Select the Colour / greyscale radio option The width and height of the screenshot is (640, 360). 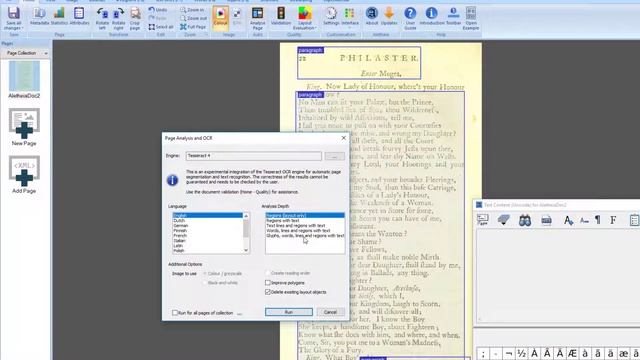(205, 273)
